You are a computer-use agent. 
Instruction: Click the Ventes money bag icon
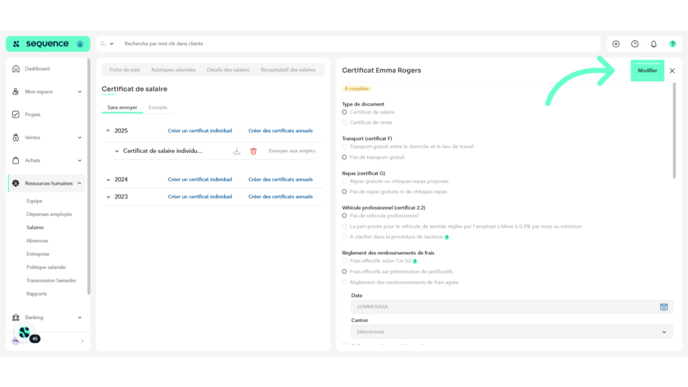16,137
